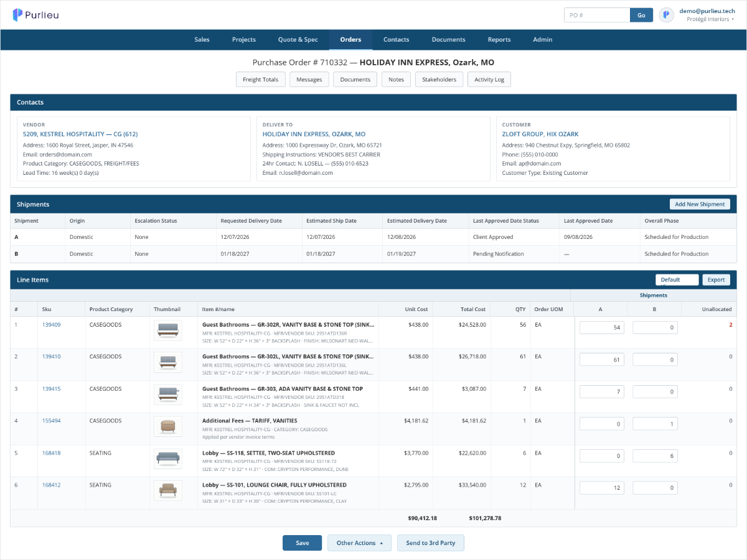Image resolution: width=747 pixels, height=560 pixels.
Task: Open SKU 168418 link
Action: point(51,453)
